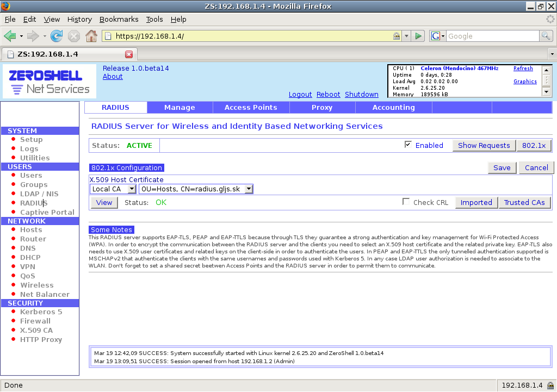
Task: Open the Edit menu
Action: coord(29,19)
